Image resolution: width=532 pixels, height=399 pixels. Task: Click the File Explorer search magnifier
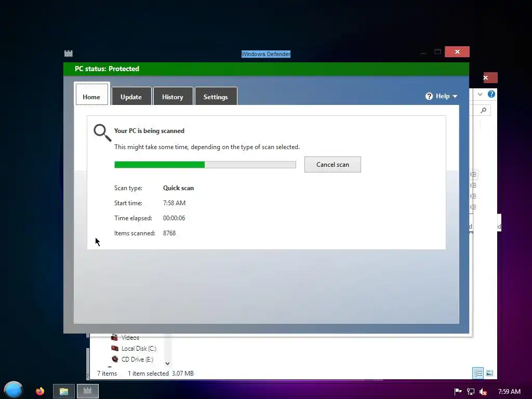pyautogui.click(x=484, y=110)
